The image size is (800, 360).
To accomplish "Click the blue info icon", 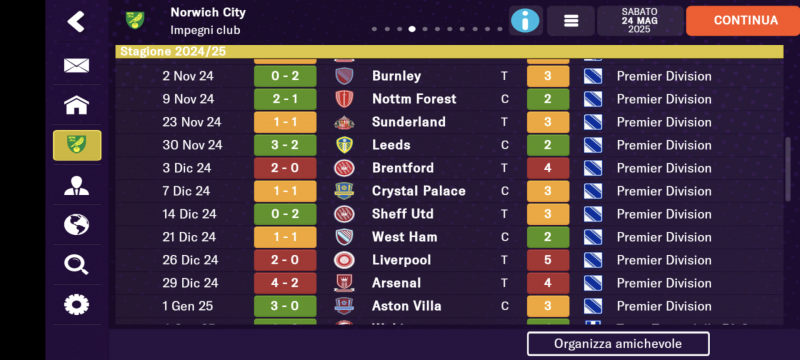I will [x=525, y=21].
